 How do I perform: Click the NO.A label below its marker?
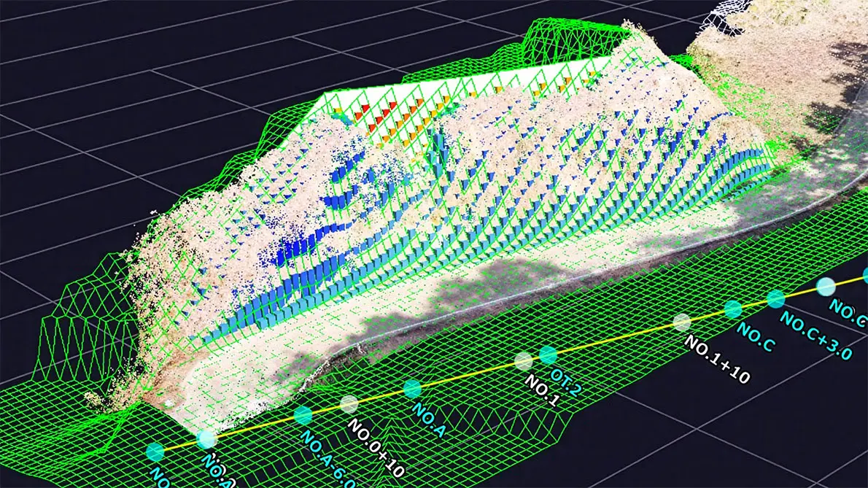pos(427,419)
